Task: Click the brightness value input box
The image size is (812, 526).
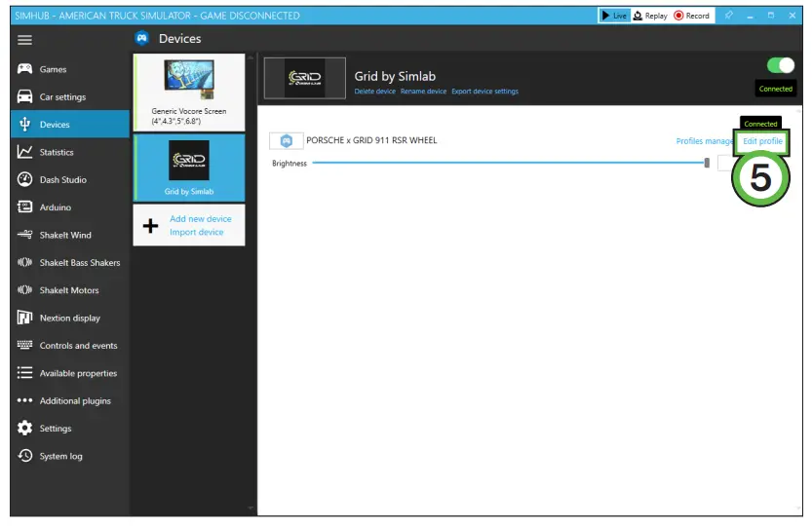Action: 724,163
